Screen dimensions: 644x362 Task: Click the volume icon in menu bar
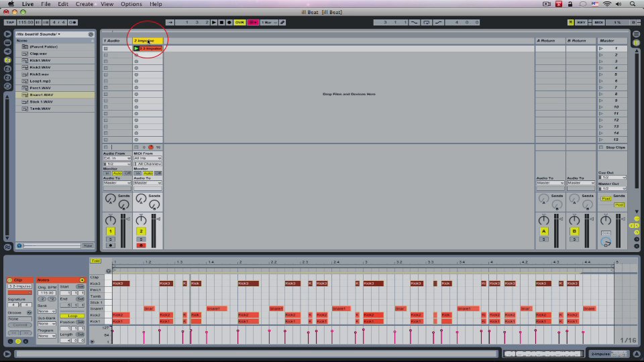pos(619,4)
